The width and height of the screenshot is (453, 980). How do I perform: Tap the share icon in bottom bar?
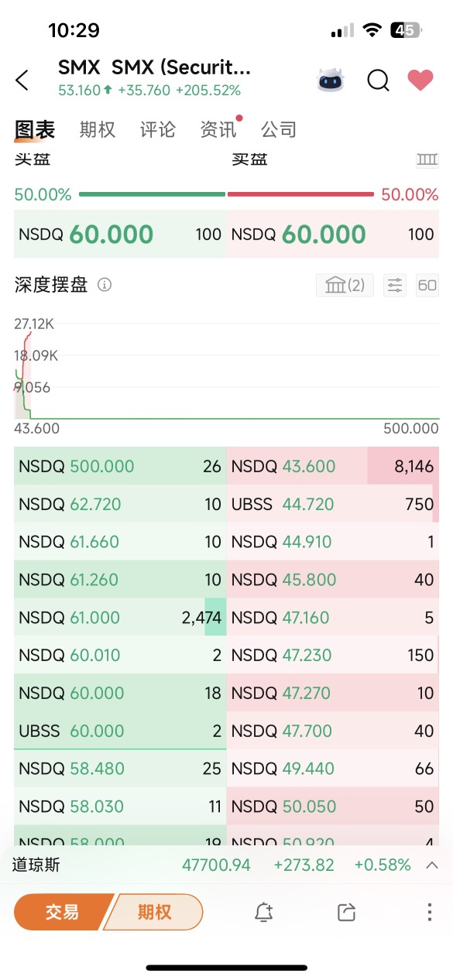346,912
